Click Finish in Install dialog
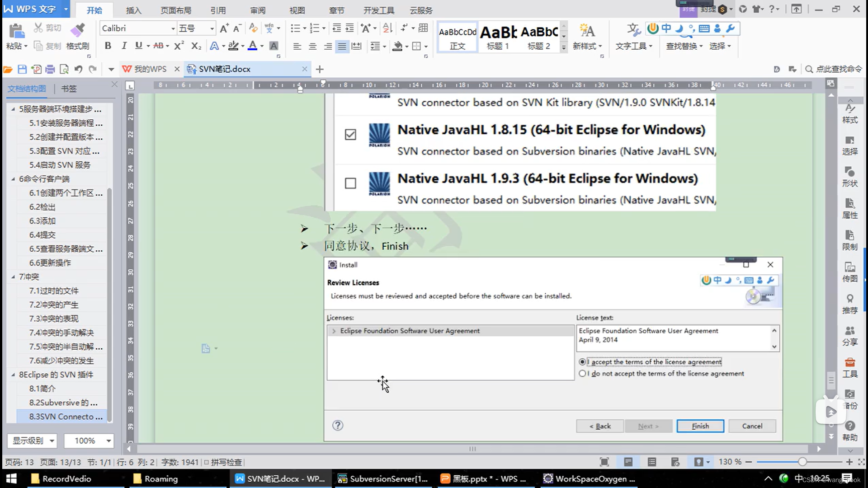 pos(700,426)
